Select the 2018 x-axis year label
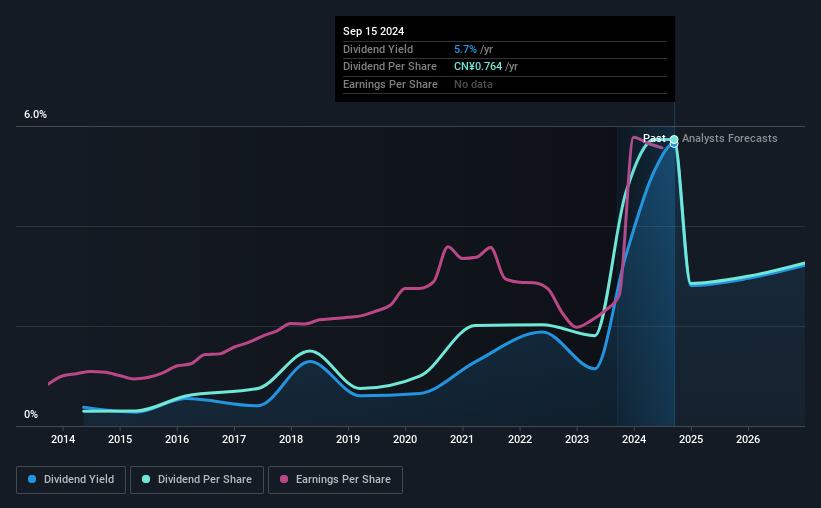Image resolution: width=821 pixels, height=508 pixels. (291, 439)
